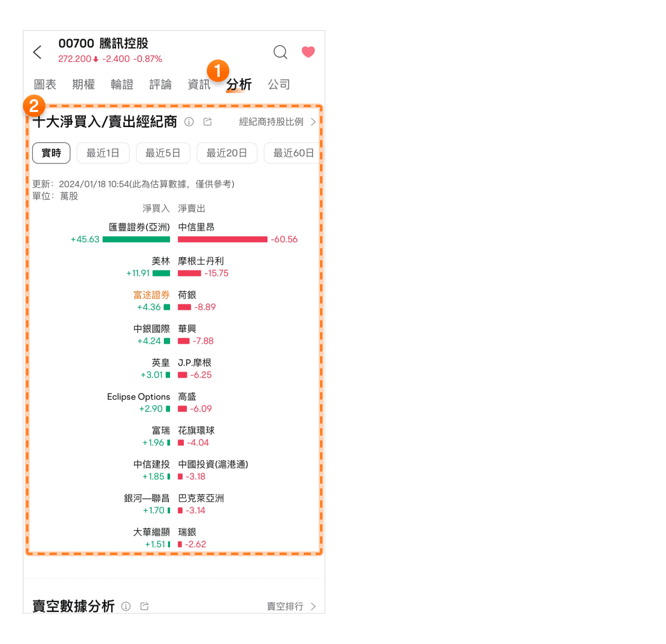
Task: Click the green 匯豐證券(亞洲) net buy bar
Action: pyautogui.click(x=136, y=239)
